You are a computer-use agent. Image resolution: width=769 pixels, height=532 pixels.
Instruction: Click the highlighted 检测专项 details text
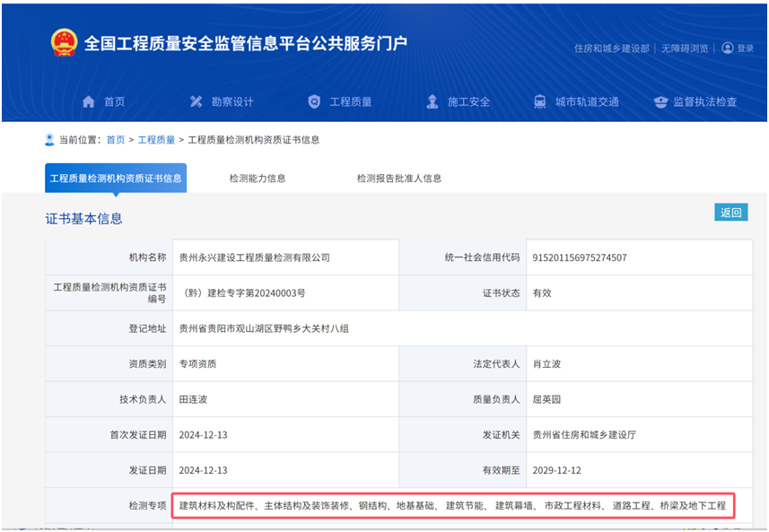point(452,506)
